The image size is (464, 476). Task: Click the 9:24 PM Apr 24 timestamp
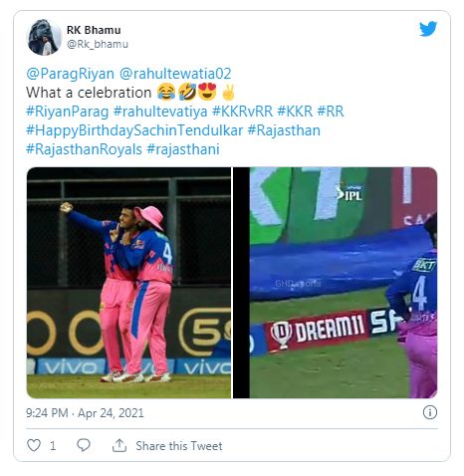point(85,413)
